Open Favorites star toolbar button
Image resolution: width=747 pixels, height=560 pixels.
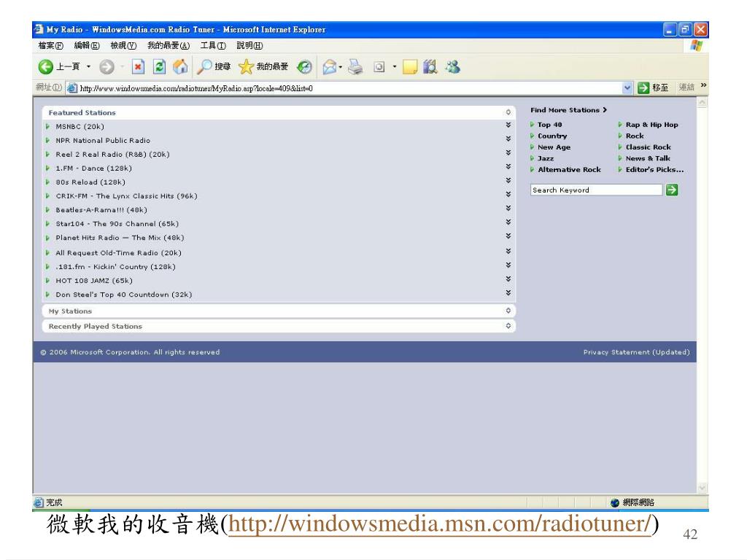(263, 66)
